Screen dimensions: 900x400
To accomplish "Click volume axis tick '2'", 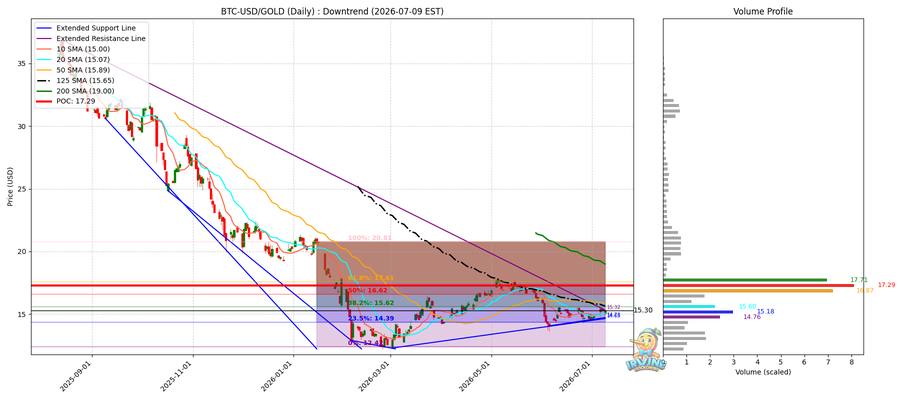I will tap(710, 362).
